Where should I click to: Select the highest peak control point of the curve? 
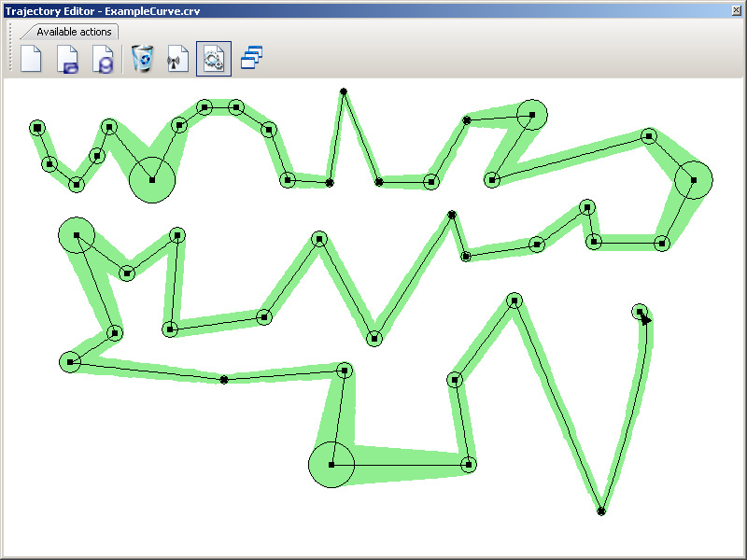344,91
